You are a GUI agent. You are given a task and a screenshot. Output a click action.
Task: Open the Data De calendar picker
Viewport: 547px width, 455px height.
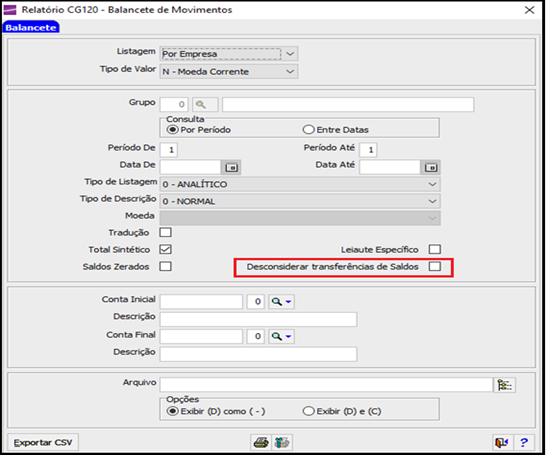(x=231, y=167)
